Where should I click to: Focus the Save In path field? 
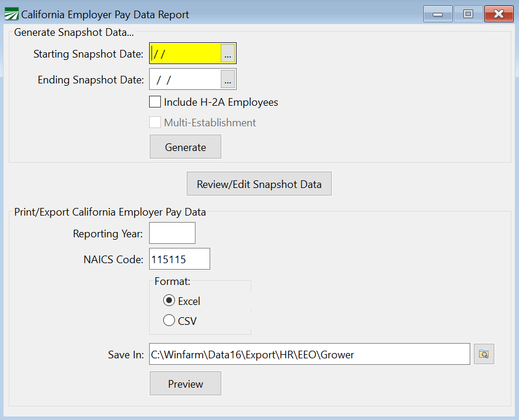309,354
